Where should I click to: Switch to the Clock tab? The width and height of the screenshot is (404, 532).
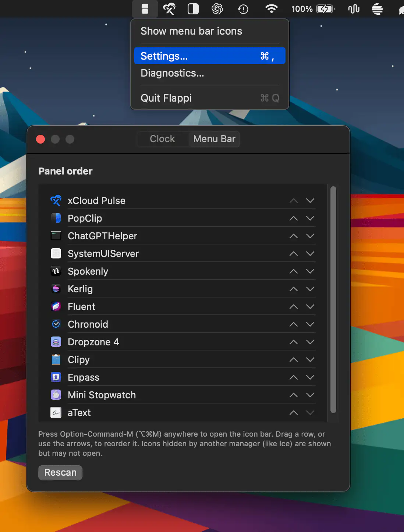pos(162,139)
